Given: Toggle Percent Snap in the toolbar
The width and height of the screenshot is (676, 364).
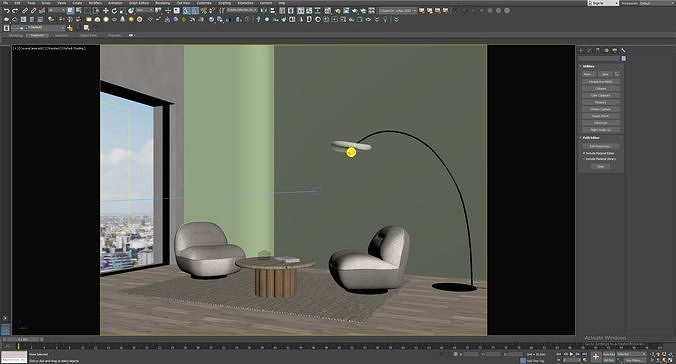Looking at the screenshot, I should pos(203,10).
